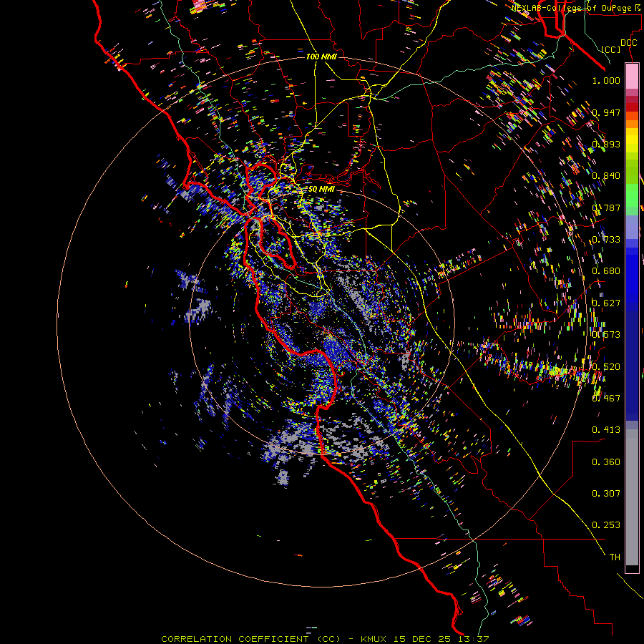Click the "[CC]" legend unit label

611,49
